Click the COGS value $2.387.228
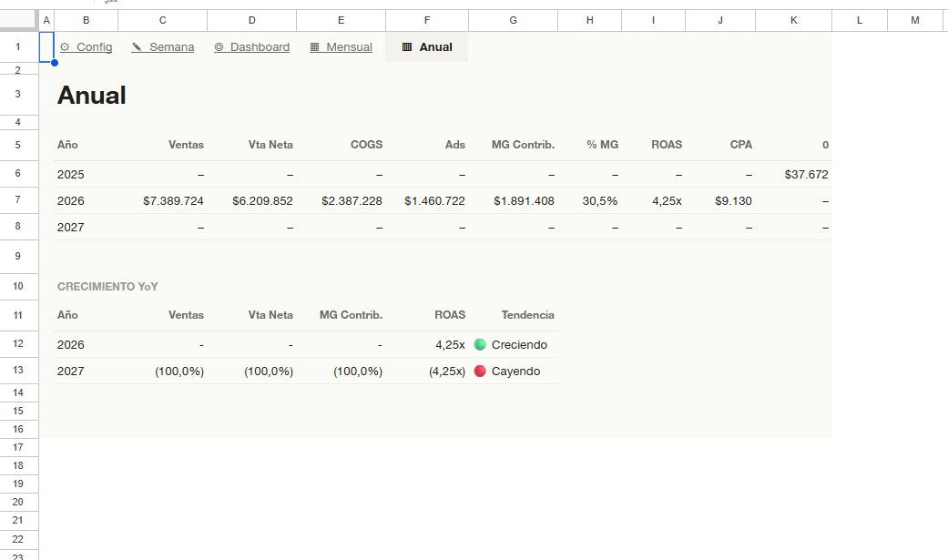This screenshot has width=948, height=560. 352,200
